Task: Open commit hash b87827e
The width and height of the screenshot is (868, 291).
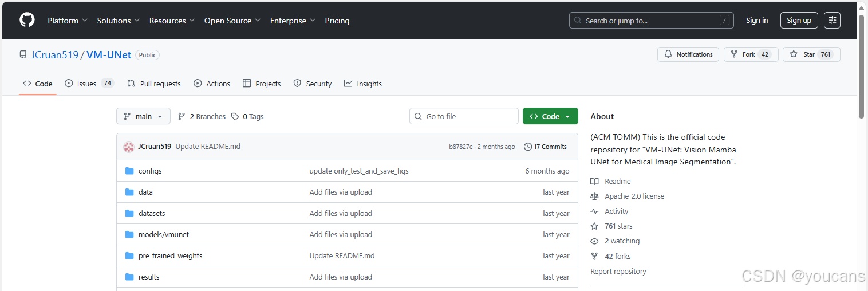Action: [x=461, y=147]
